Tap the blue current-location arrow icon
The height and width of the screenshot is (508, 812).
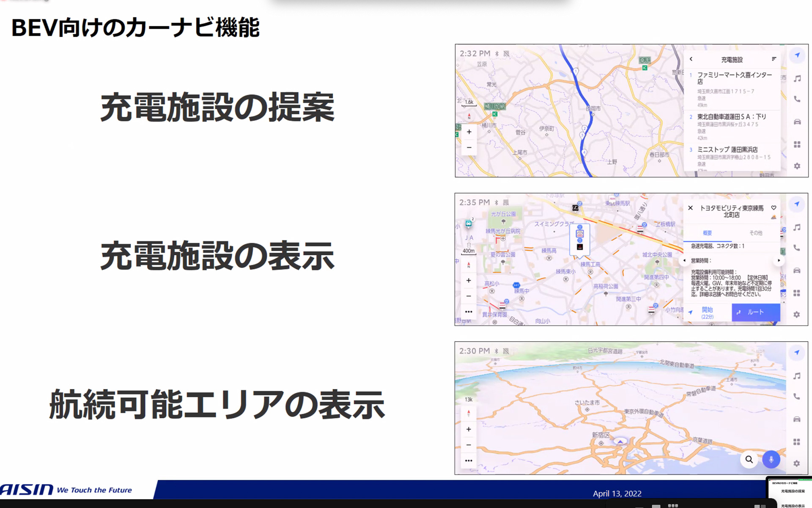coord(797,55)
